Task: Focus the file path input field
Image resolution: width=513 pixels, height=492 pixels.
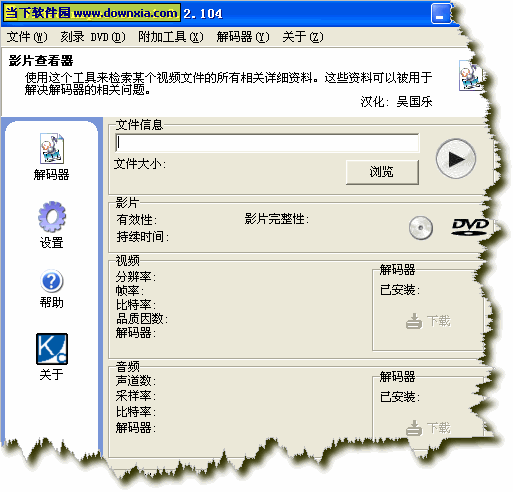Action: click(267, 143)
